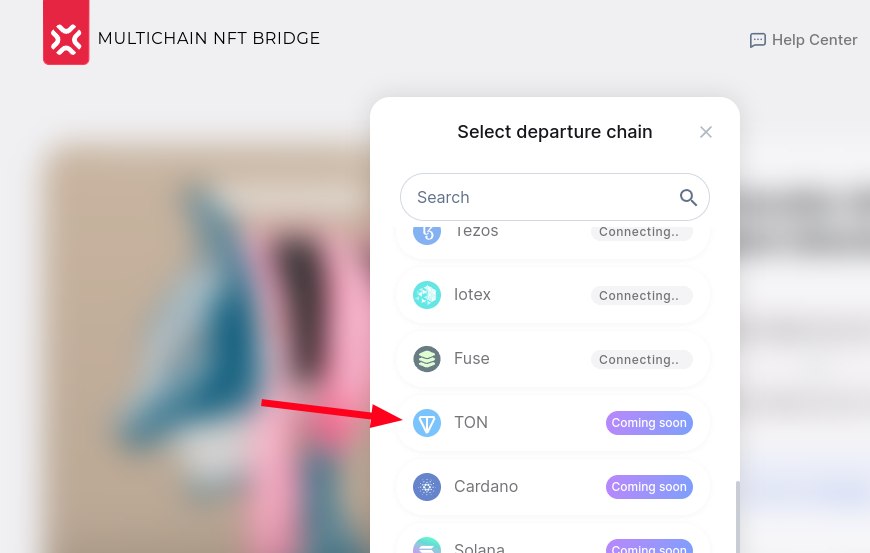This screenshot has height=553, width=870.
Task: Click the Multichain NFT Bridge logo icon
Action: point(66,36)
